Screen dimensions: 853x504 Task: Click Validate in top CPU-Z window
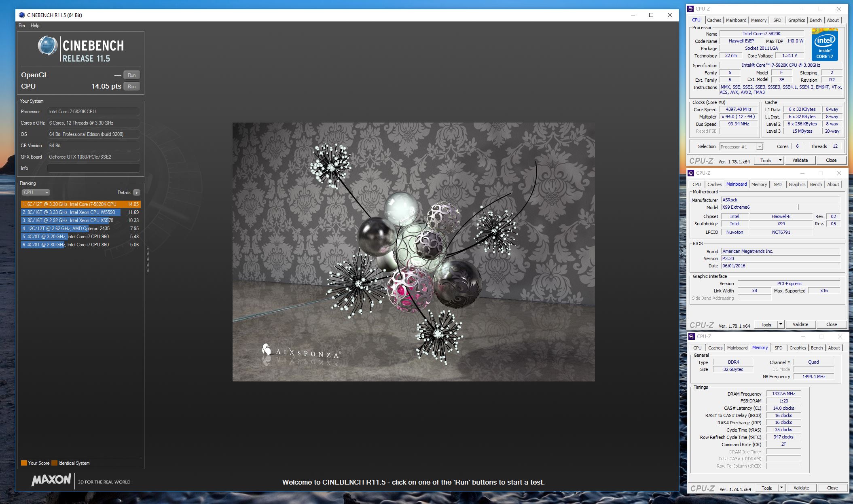(800, 161)
